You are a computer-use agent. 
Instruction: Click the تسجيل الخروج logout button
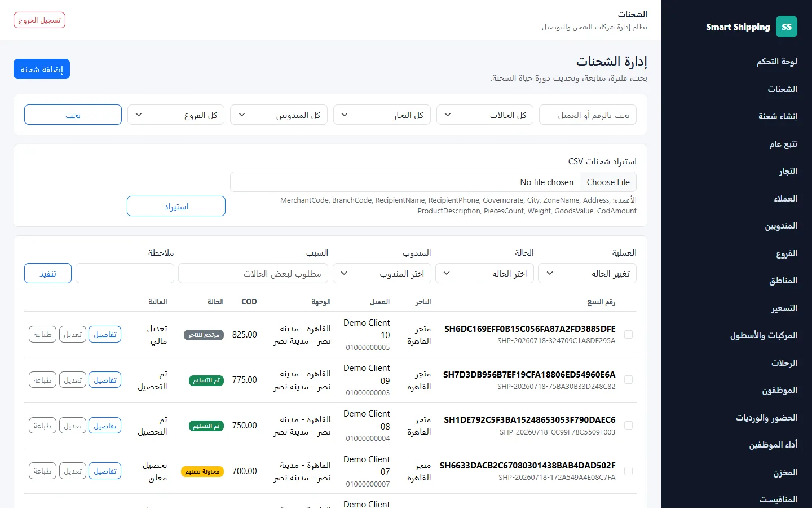(39, 20)
